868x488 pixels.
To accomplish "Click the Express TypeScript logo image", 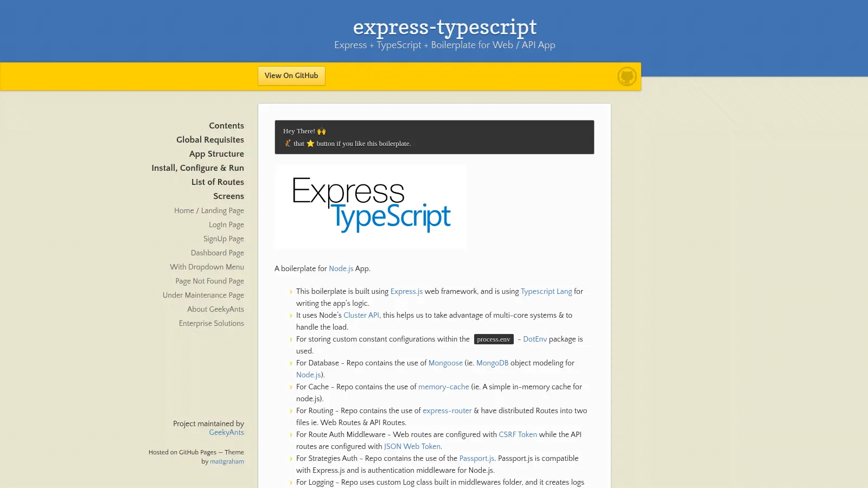I will coord(371,206).
